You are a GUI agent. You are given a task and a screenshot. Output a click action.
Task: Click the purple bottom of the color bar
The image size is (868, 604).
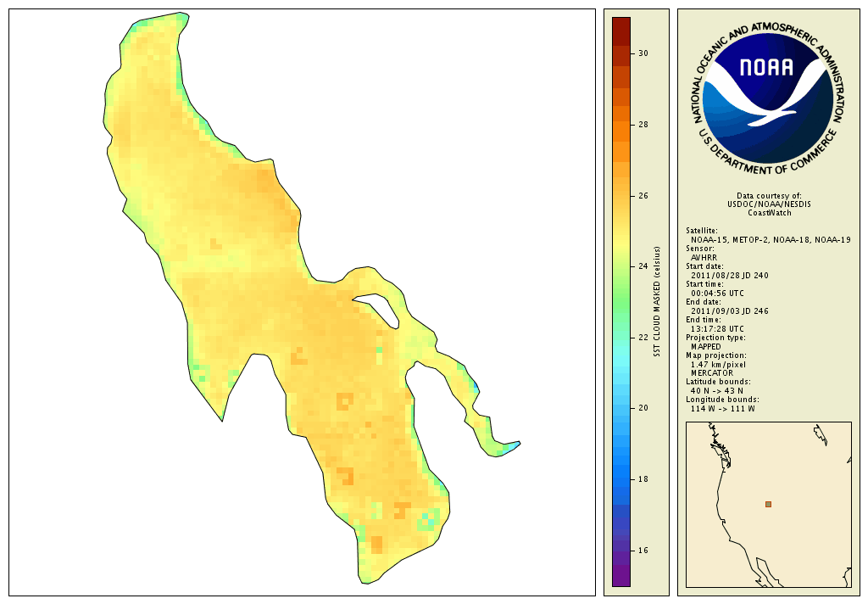621,576
